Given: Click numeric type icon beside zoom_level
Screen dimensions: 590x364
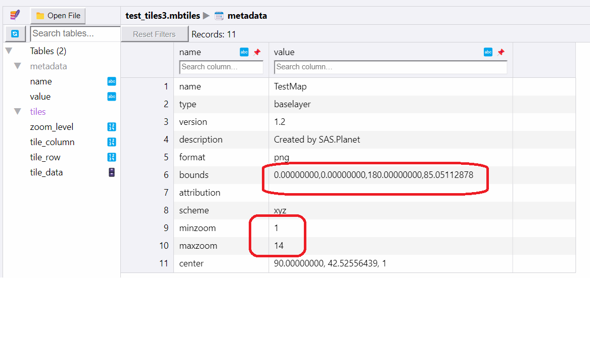Looking at the screenshot, I should pyautogui.click(x=112, y=127).
